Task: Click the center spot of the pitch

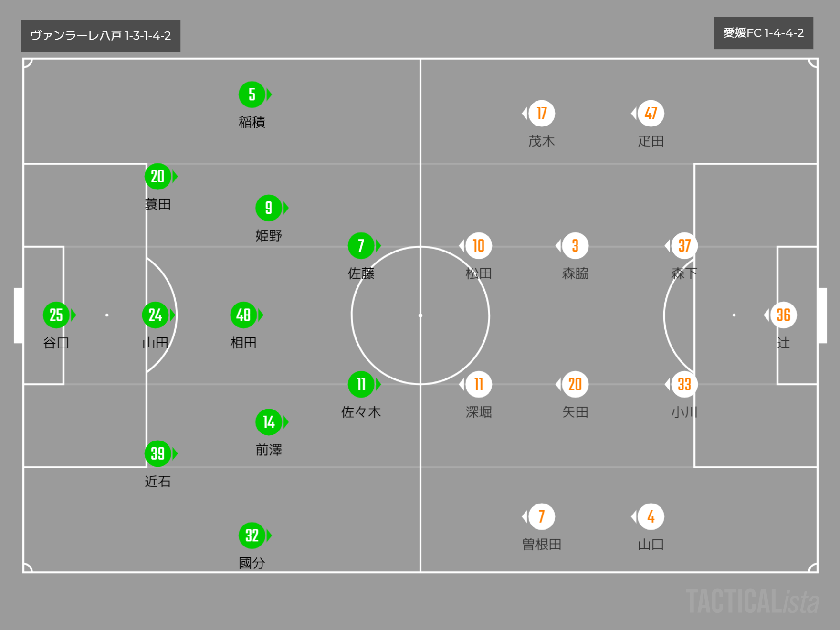Action: pos(420,315)
